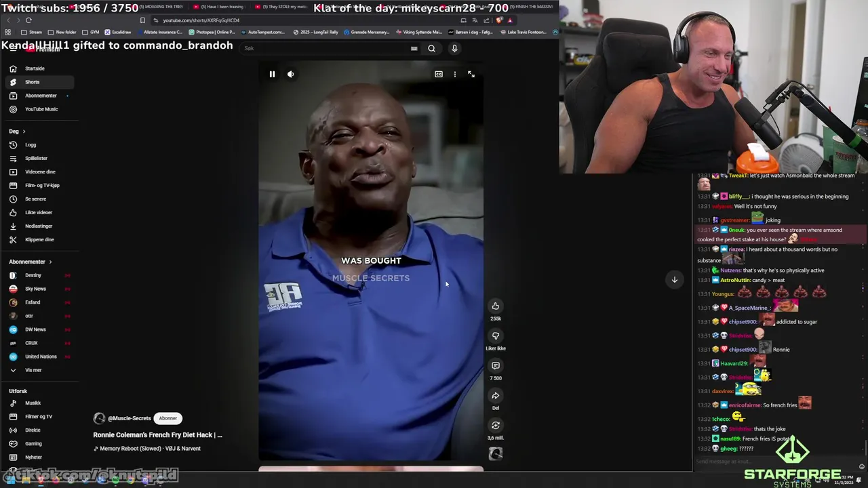Open Nedlastinger downloads

[x=40, y=226]
